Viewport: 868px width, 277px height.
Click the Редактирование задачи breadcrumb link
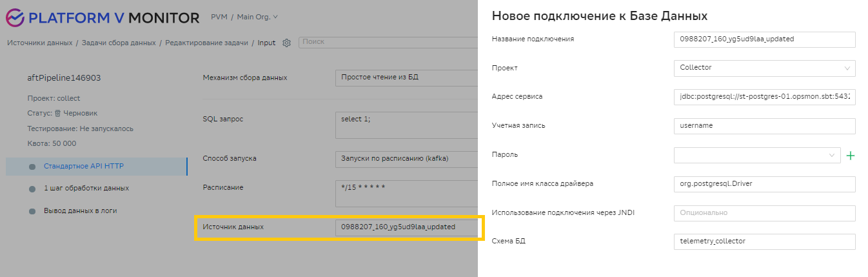click(x=206, y=43)
